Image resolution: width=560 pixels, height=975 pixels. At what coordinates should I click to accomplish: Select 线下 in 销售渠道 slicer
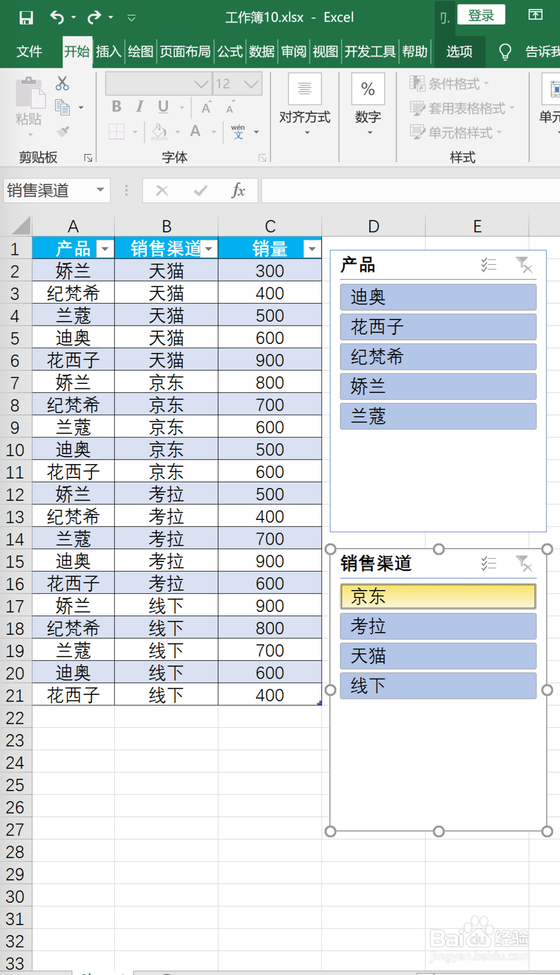pos(438,686)
